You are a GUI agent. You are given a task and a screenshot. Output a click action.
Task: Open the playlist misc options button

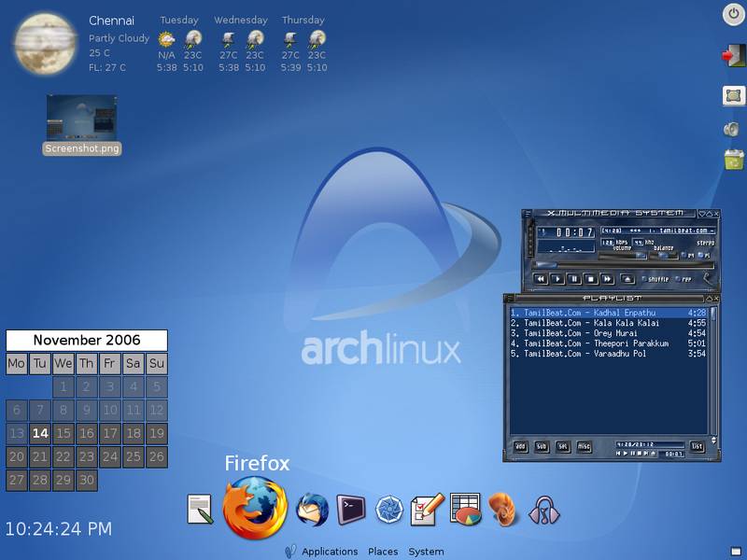(x=584, y=447)
